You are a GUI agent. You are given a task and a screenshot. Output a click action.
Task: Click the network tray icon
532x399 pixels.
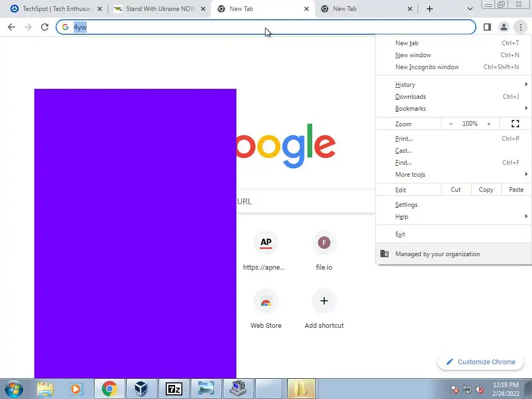[x=467, y=389]
